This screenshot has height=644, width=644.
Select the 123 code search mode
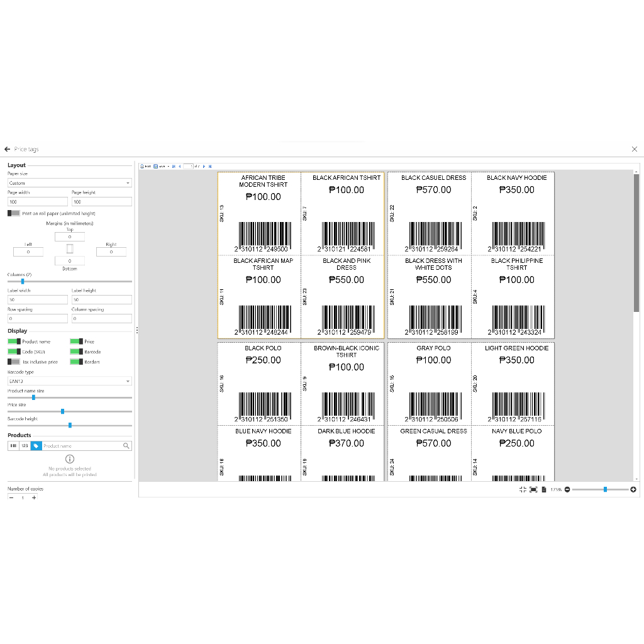[x=25, y=445]
